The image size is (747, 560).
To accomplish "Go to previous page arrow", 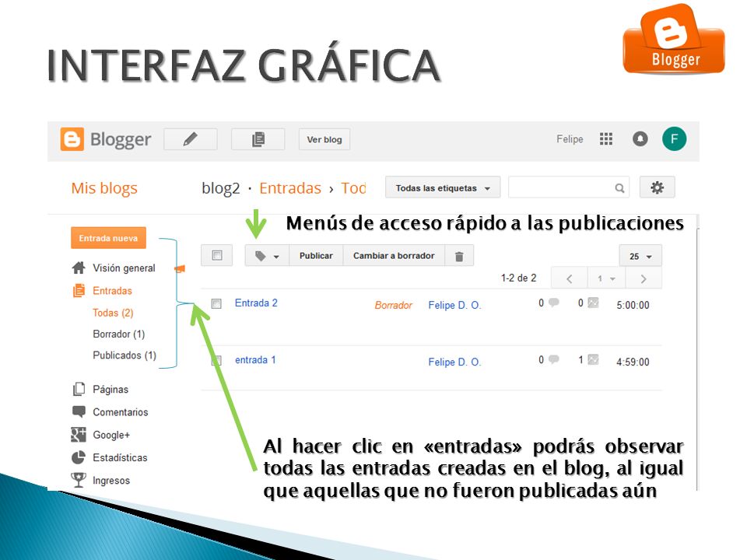I will point(570,278).
